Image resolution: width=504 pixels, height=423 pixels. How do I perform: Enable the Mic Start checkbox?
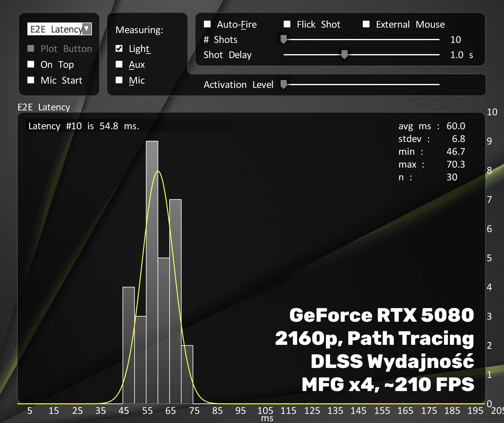click(x=31, y=80)
